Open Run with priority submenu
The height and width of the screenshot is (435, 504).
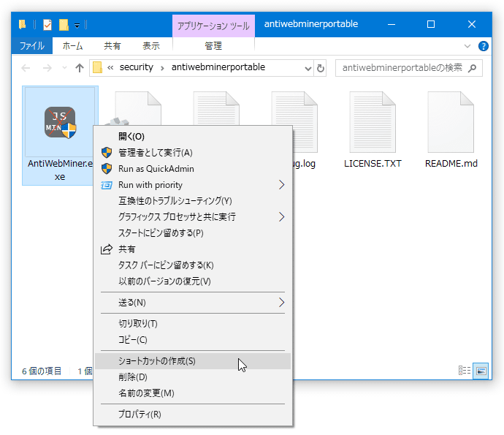pyautogui.click(x=193, y=185)
